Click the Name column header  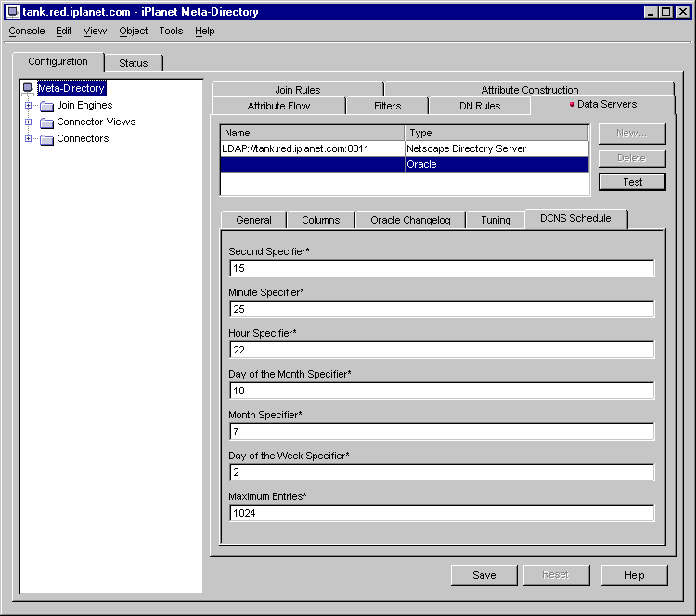pyautogui.click(x=312, y=133)
